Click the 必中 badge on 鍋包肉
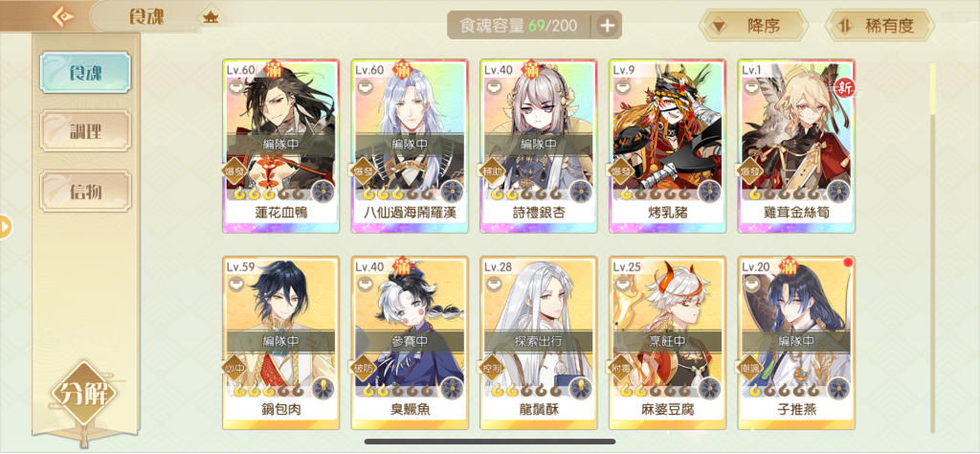Viewport: 980px width, 454px height. (234, 369)
